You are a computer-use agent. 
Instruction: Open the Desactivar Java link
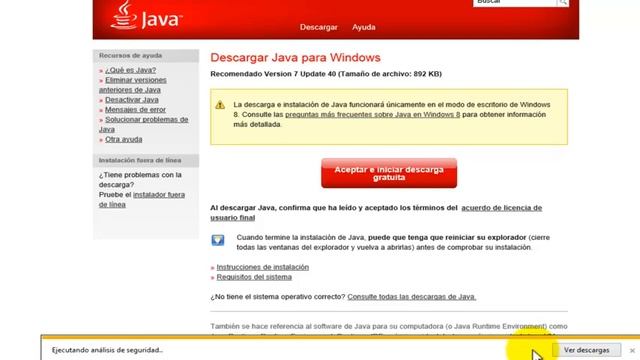pos(131,100)
